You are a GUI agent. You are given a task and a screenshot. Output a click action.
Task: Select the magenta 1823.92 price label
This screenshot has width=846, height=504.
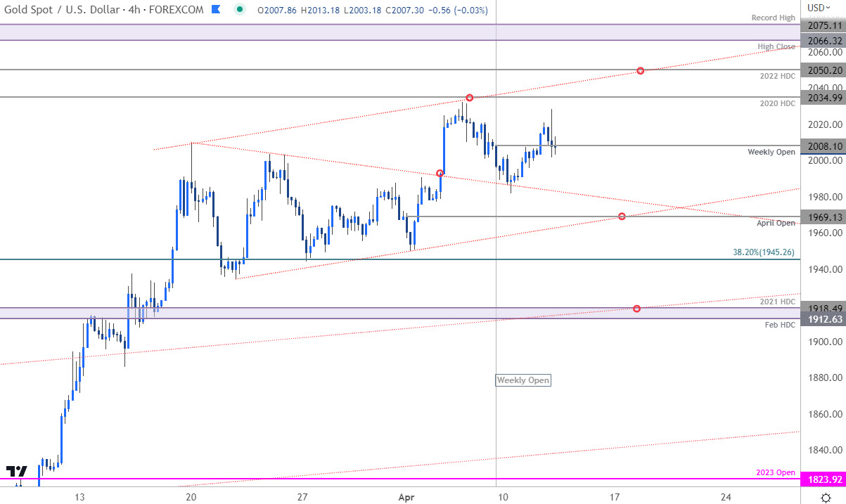(823, 481)
